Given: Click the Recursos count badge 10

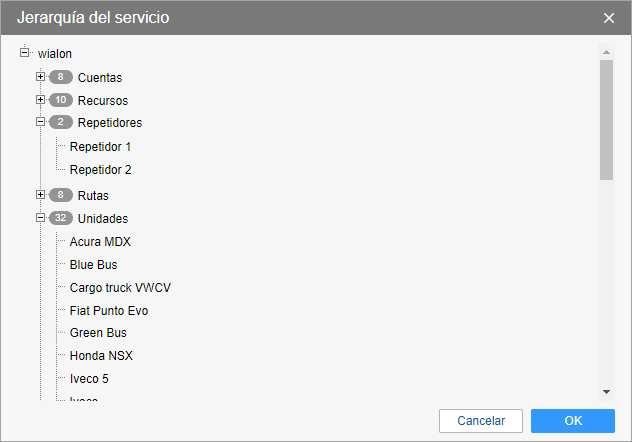Looking at the screenshot, I should click(x=60, y=100).
